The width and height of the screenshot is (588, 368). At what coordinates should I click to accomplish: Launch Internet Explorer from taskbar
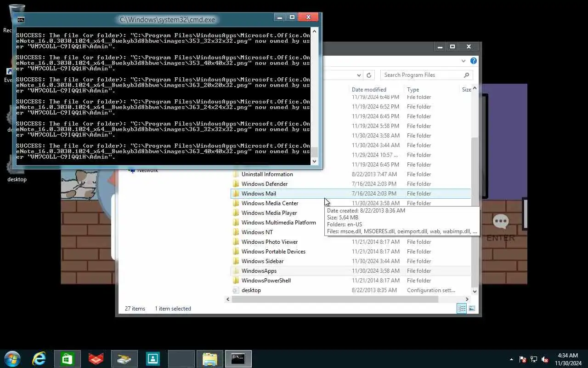(x=39, y=358)
